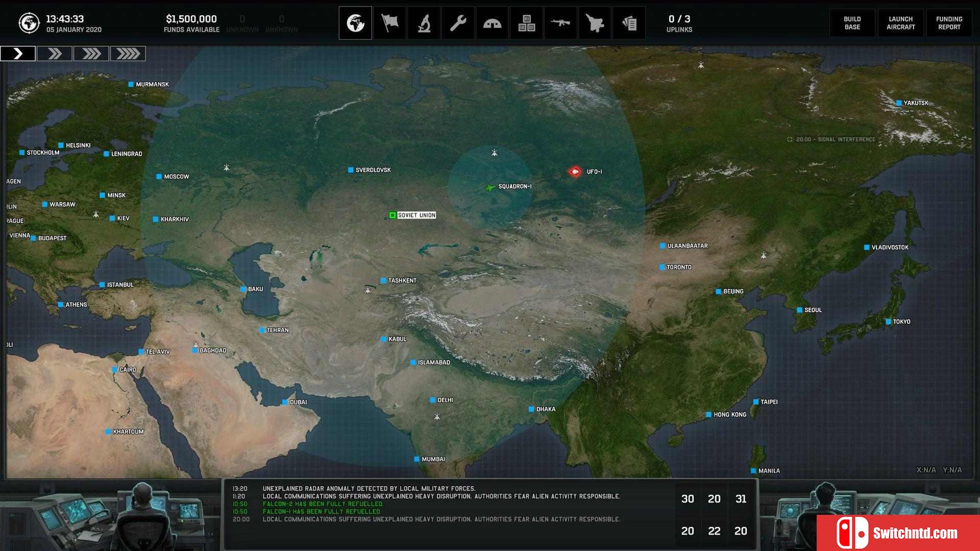Click the aircraft marker north of Squadron-1
Image resolution: width=980 pixels, height=551 pixels.
494,153
